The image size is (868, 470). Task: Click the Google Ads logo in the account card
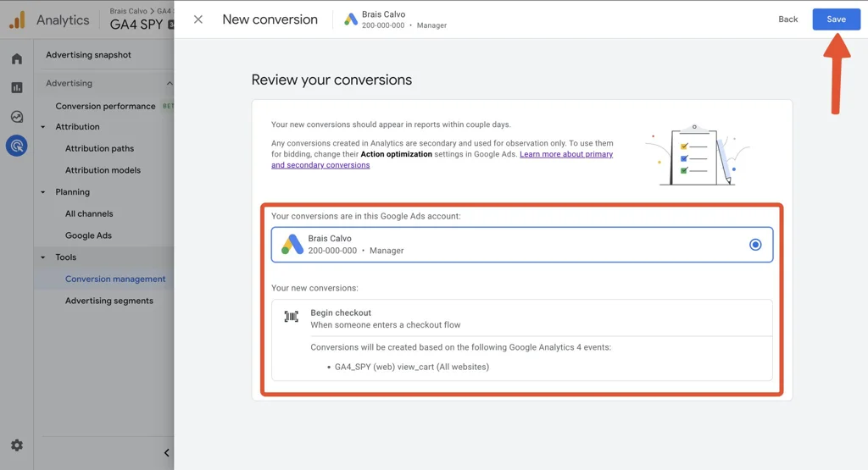tap(292, 245)
